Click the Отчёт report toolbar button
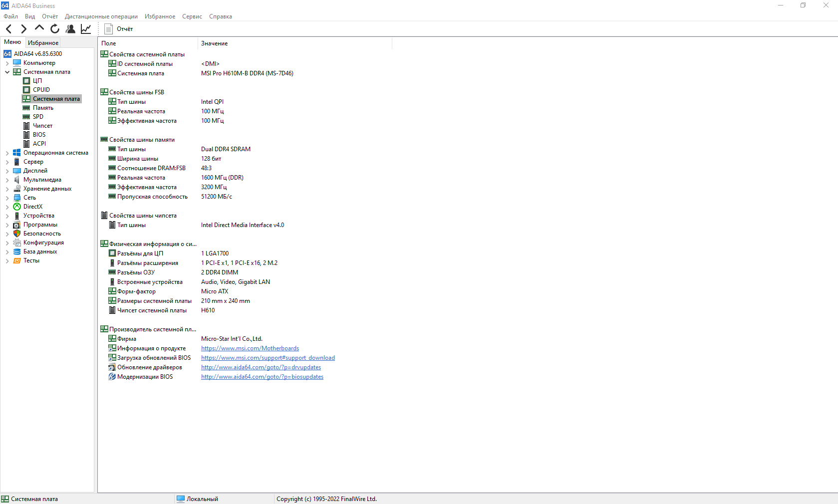The image size is (838, 504). pos(119,29)
